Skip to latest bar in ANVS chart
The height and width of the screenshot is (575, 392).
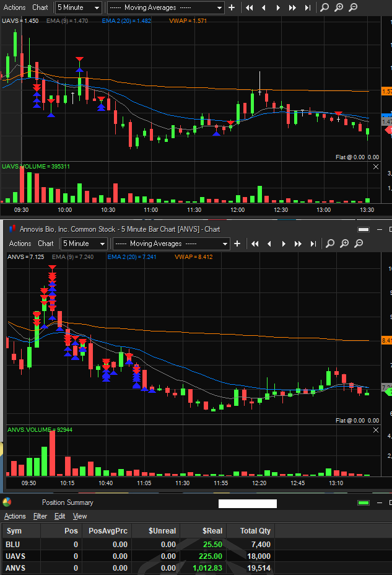313,244
